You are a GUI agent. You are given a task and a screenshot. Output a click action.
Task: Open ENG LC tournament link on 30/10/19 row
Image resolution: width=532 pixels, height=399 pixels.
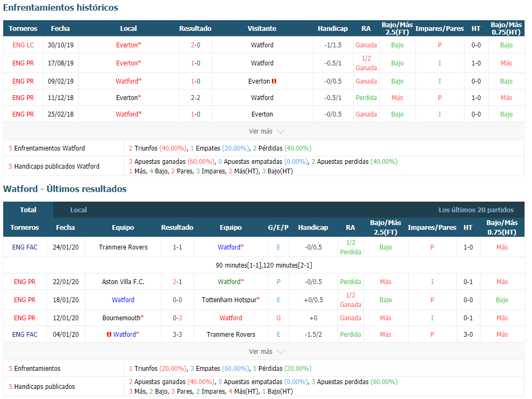[23, 45]
